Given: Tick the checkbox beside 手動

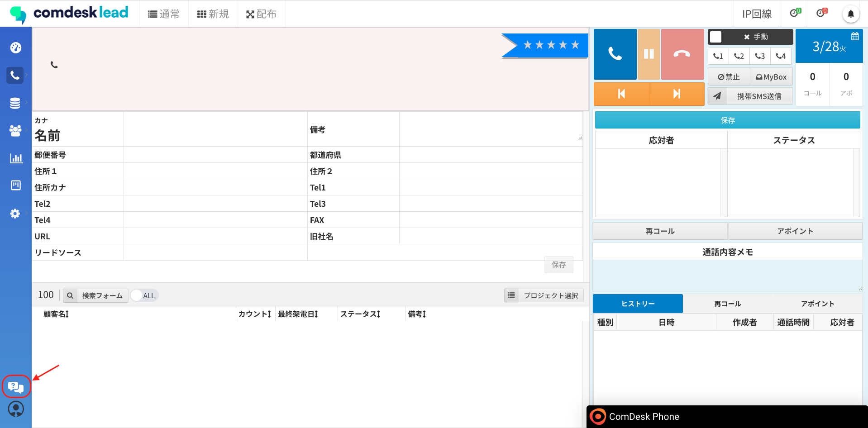Looking at the screenshot, I should (x=715, y=37).
